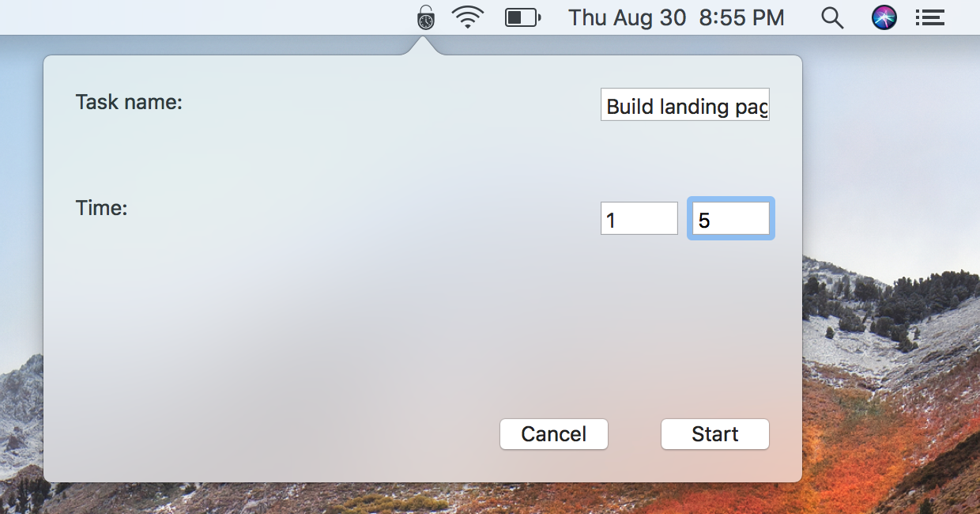Click the Thu Aug 30 date text

627,17
